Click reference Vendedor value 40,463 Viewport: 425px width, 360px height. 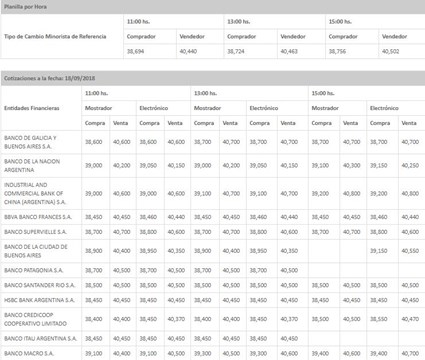[x=289, y=51]
